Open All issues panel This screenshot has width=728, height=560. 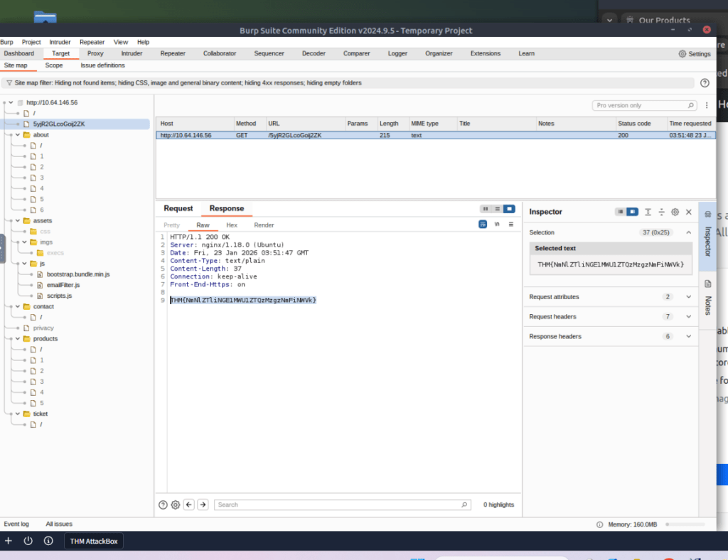pos(59,524)
